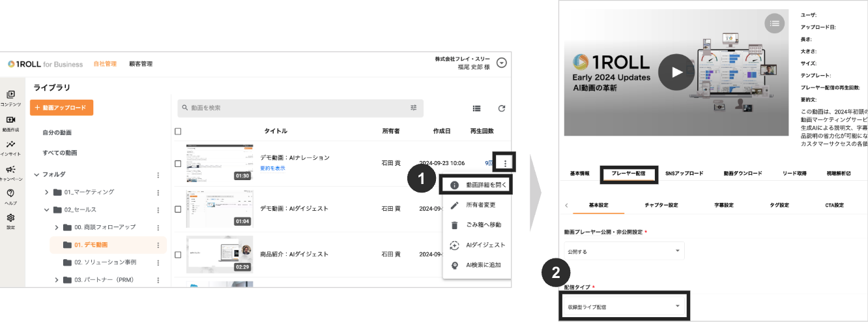Viewport: 868px width, 325px height.
Task: Select 所有者変更 in context menu
Action: click(x=476, y=205)
